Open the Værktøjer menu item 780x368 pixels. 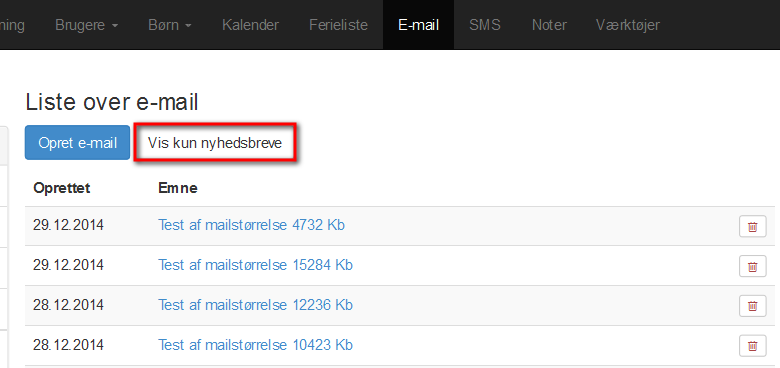628,25
